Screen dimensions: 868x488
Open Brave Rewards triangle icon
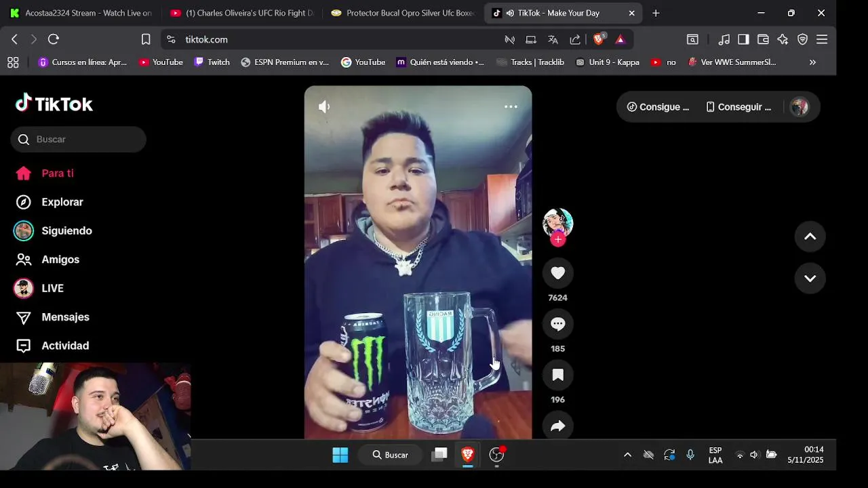coord(620,39)
